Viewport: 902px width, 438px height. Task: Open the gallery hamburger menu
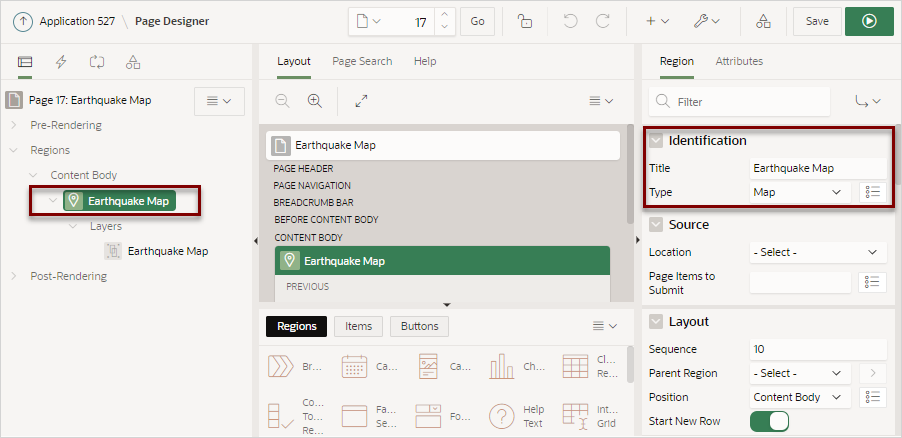605,326
